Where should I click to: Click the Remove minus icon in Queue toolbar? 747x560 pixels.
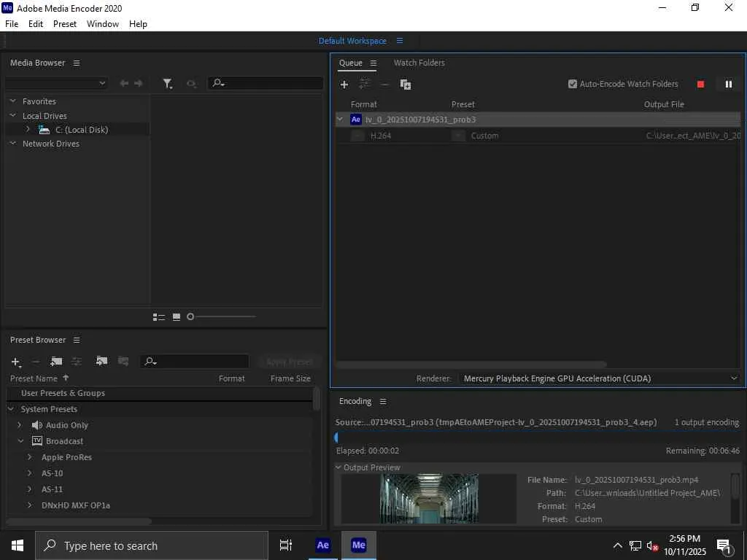coord(384,85)
